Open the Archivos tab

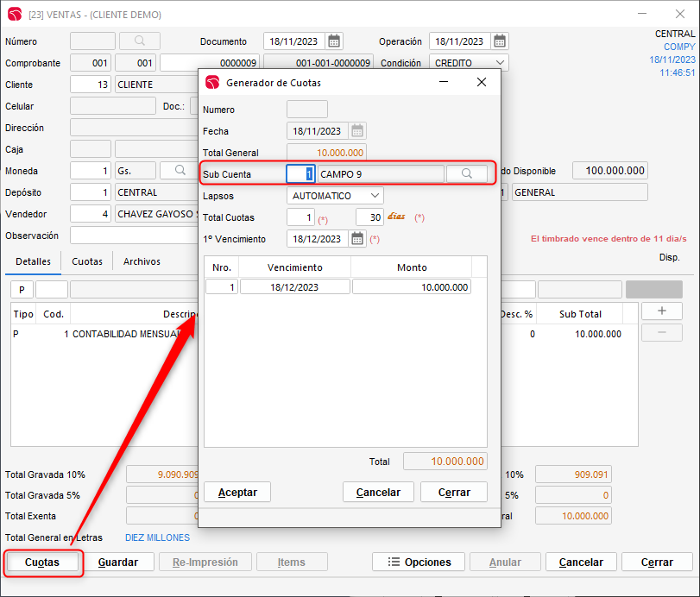[142, 261]
